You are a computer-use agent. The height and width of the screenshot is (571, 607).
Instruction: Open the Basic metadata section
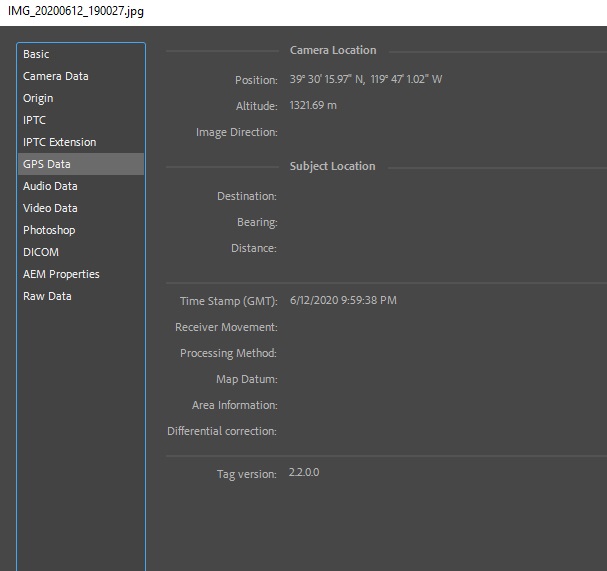tap(37, 54)
